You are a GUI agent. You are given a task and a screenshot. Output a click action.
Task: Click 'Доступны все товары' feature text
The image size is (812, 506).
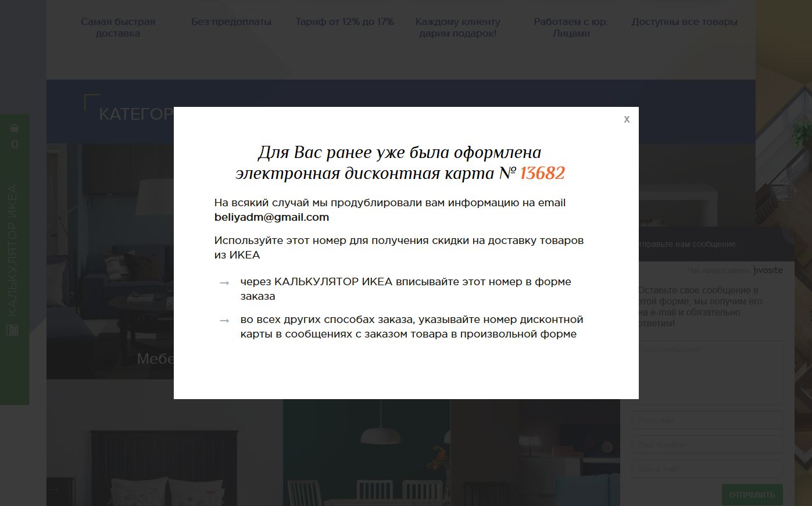tap(685, 21)
